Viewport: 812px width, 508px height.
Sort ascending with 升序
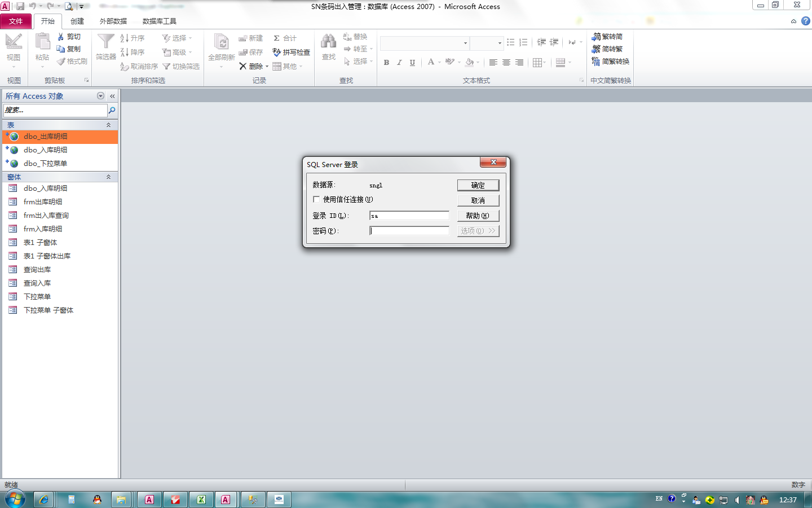pyautogui.click(x=133, y=38)
